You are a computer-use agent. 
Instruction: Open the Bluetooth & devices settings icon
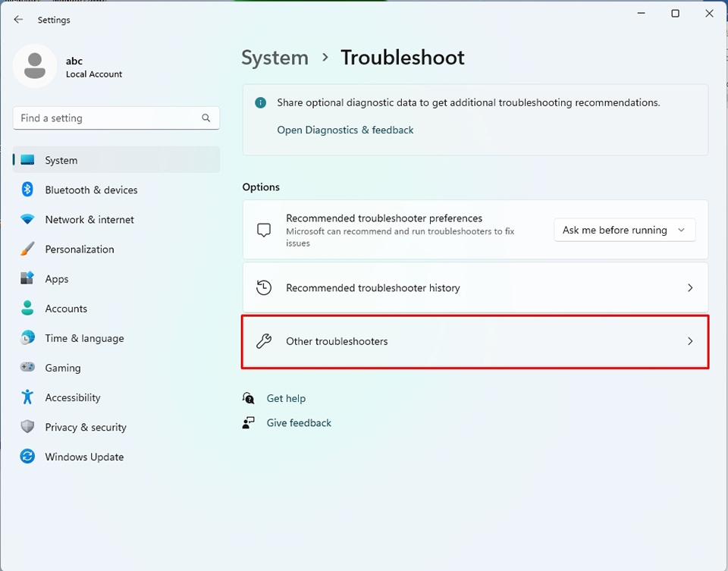tap(29, 190)
